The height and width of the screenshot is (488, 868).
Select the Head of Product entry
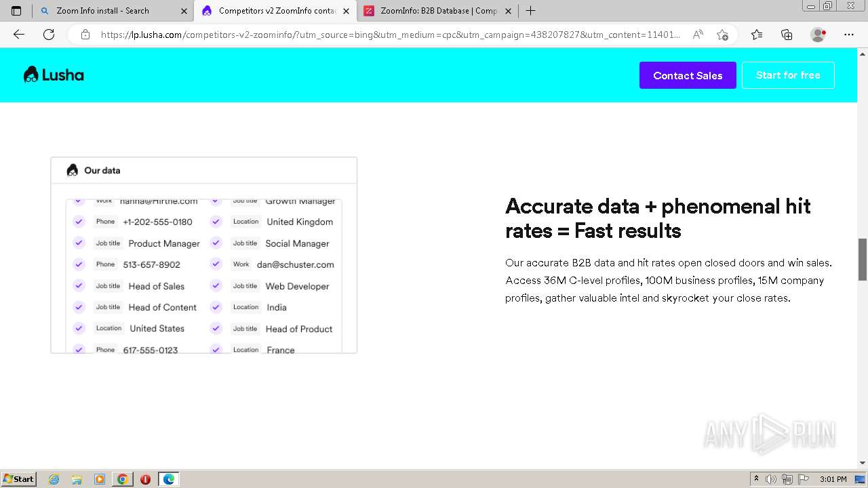click(x=299, y=329)
